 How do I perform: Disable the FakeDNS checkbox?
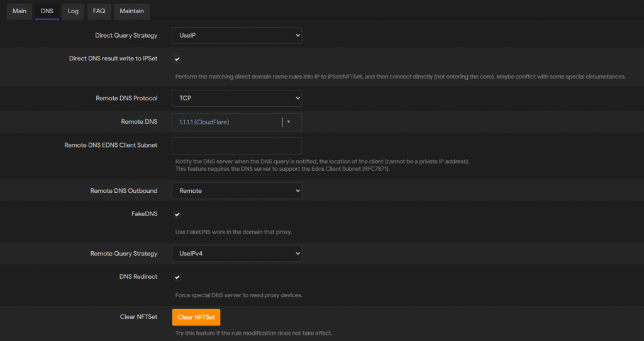coord(177,215)
